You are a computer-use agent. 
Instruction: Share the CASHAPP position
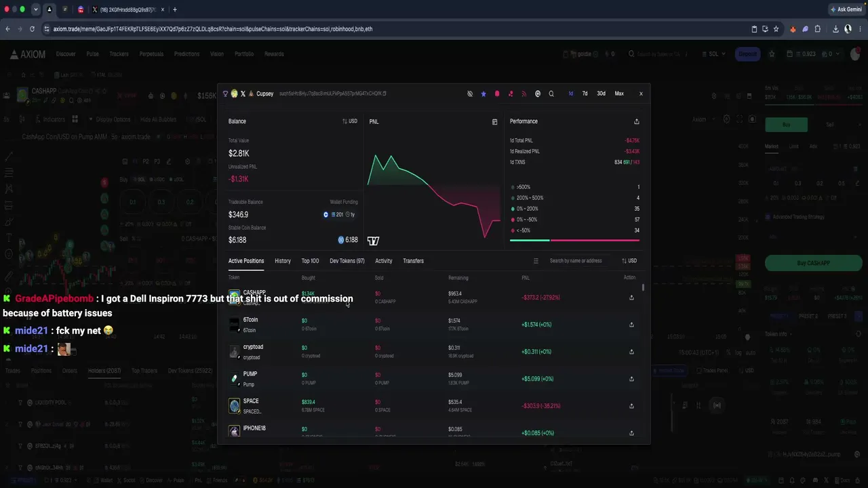pyautogui.click(x=631, y=298)
